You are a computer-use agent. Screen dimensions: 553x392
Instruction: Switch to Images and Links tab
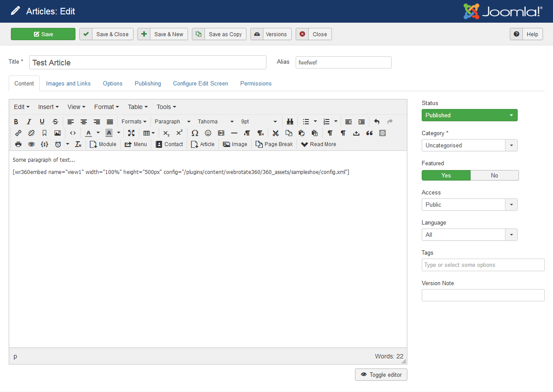(x=68, y=83)
